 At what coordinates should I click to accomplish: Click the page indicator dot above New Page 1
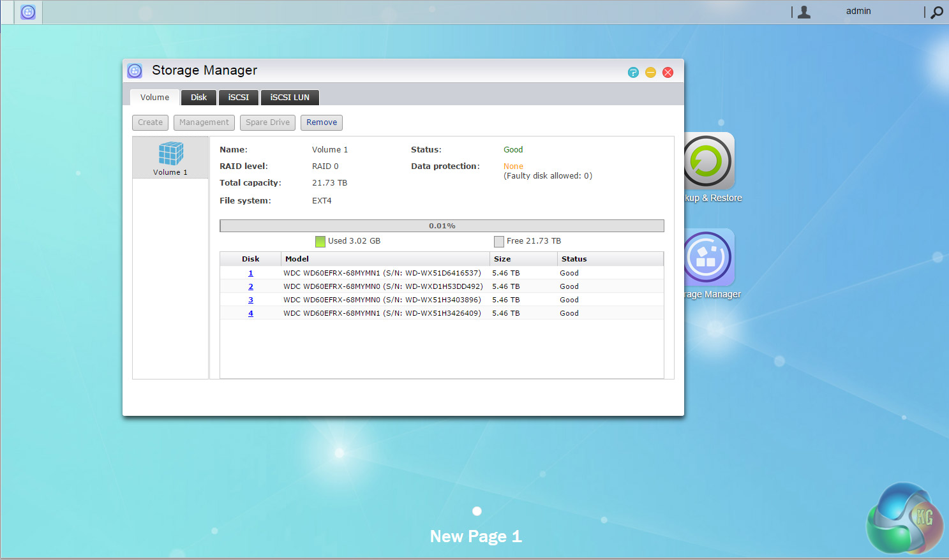(477, 511)
